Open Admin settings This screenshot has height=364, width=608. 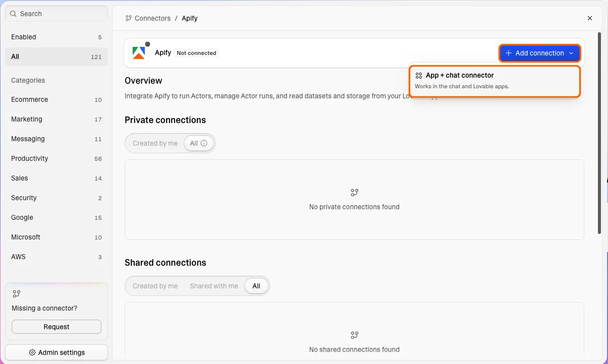pyautogui.click(x=57, y=352)
